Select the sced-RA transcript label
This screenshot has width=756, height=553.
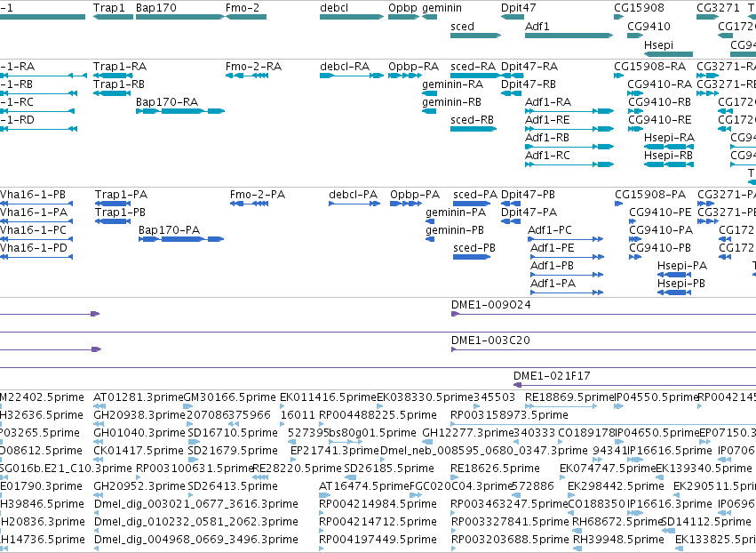click(473, 66)
